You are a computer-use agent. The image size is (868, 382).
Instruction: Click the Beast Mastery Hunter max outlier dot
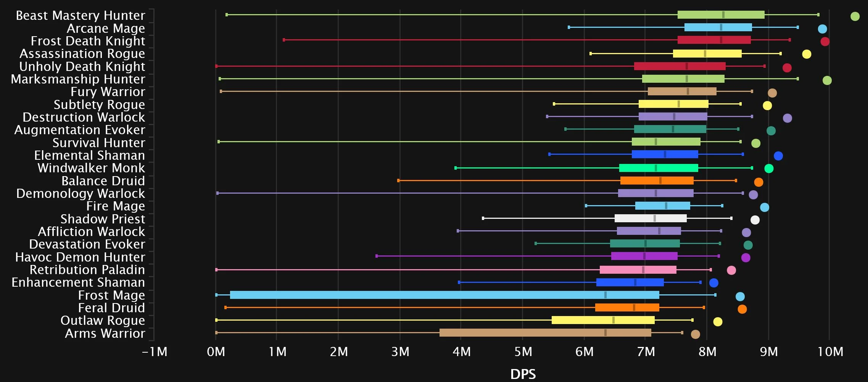[x=855, y=16]
